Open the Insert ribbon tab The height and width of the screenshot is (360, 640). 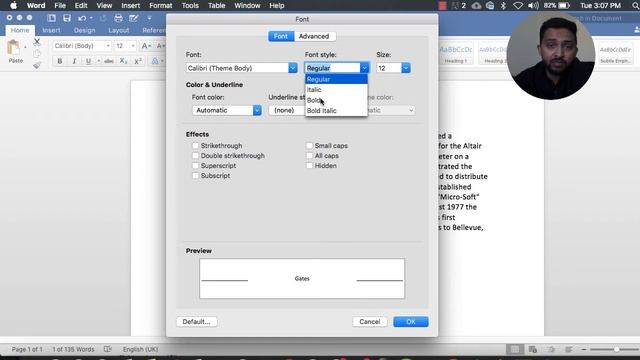click(51, 30)
